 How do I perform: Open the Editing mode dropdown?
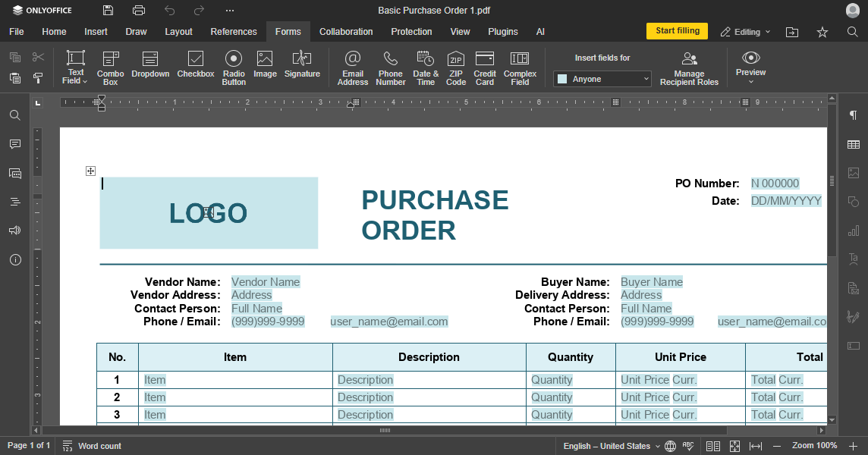tap(745, 32)
